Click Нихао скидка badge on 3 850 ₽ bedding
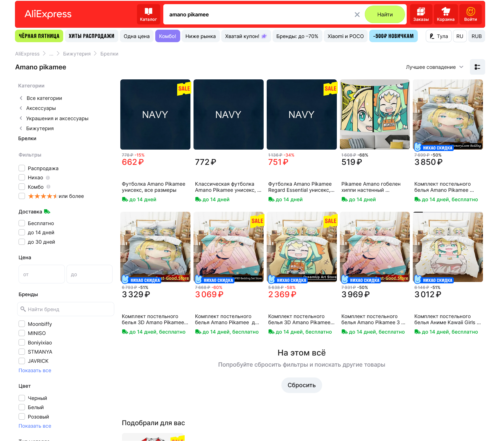Viewport: 504px width, 441px height. [x=434, y=147]
